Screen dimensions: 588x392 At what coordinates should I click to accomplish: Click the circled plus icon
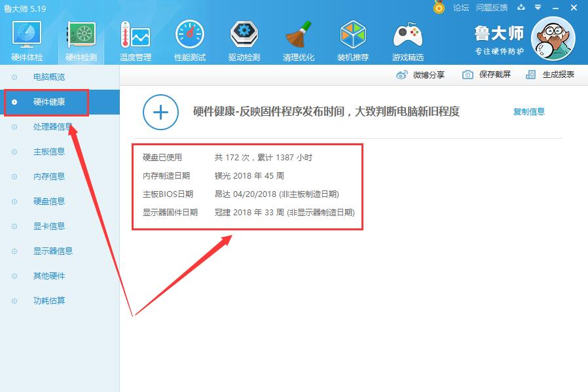coord(160,112)
